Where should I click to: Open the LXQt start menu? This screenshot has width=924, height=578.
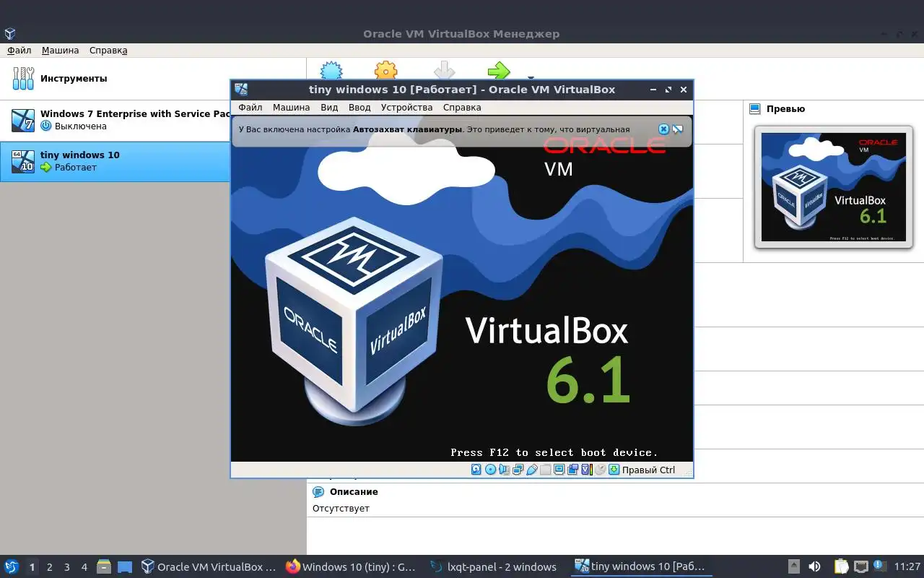[x=12, y=567]
